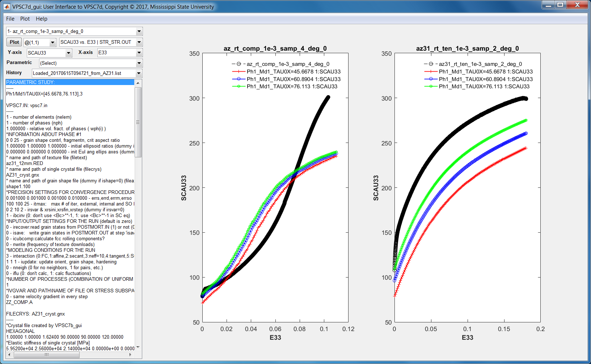This screenshot has width=591, height=364.
Task: Open the File menu
Action: coord(10,19)
